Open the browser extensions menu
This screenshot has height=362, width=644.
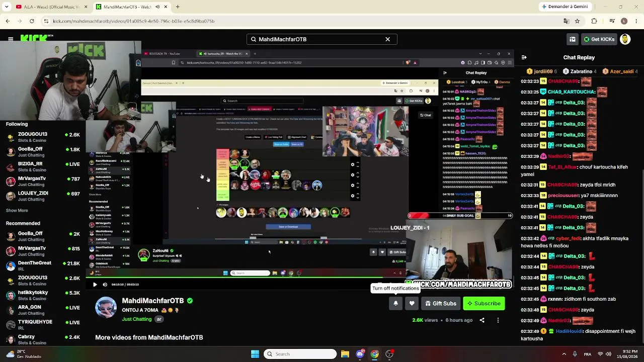[594, 21]
